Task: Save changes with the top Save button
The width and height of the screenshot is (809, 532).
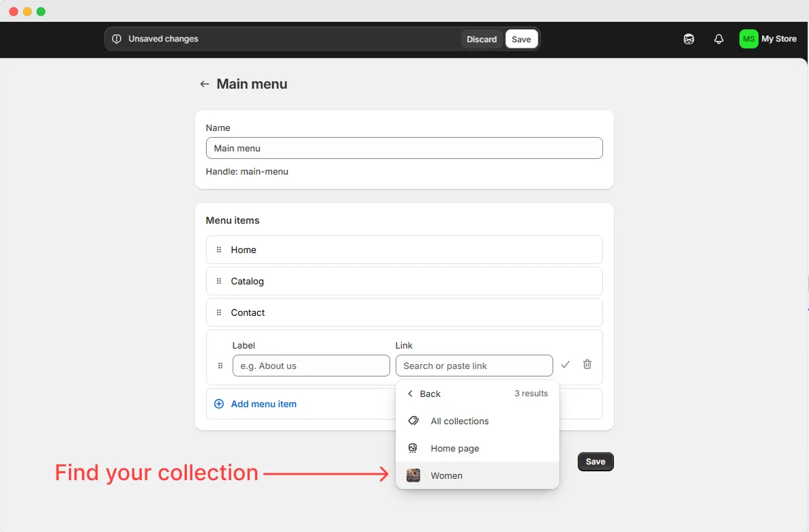Action: tap(521, 39)
